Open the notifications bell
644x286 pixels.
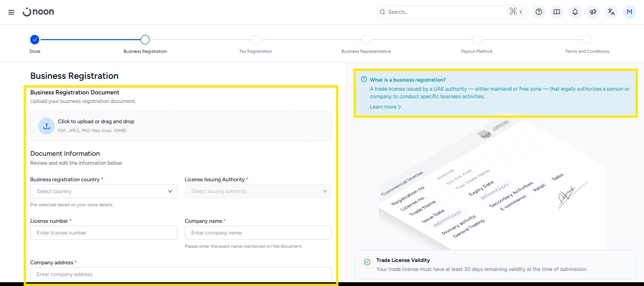tap(575, 12)
